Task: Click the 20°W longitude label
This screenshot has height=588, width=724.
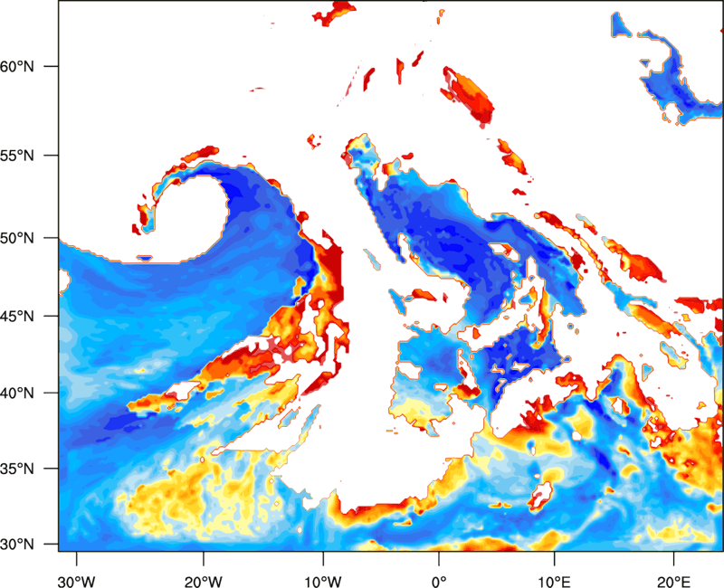Action: [204, 582]
